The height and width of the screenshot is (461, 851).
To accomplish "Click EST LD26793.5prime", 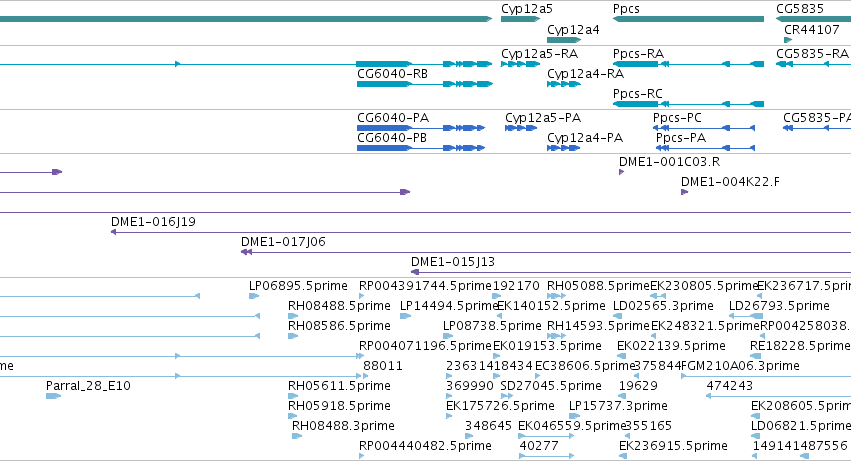I will [779, 306].
